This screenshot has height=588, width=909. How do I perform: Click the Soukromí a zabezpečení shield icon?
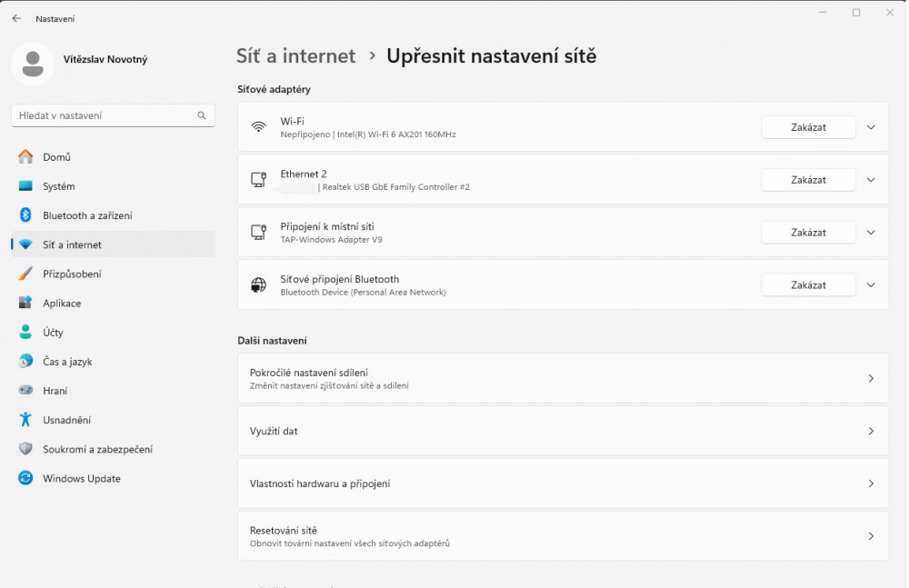25,449
